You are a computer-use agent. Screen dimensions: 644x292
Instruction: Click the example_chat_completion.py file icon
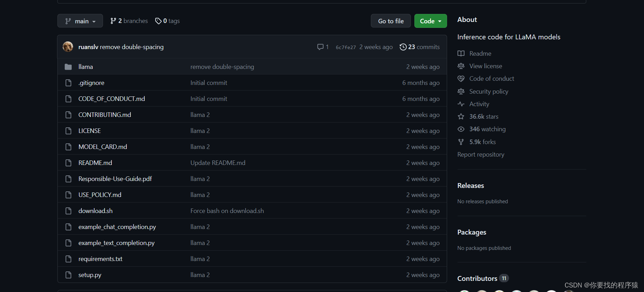click(69, 227)
